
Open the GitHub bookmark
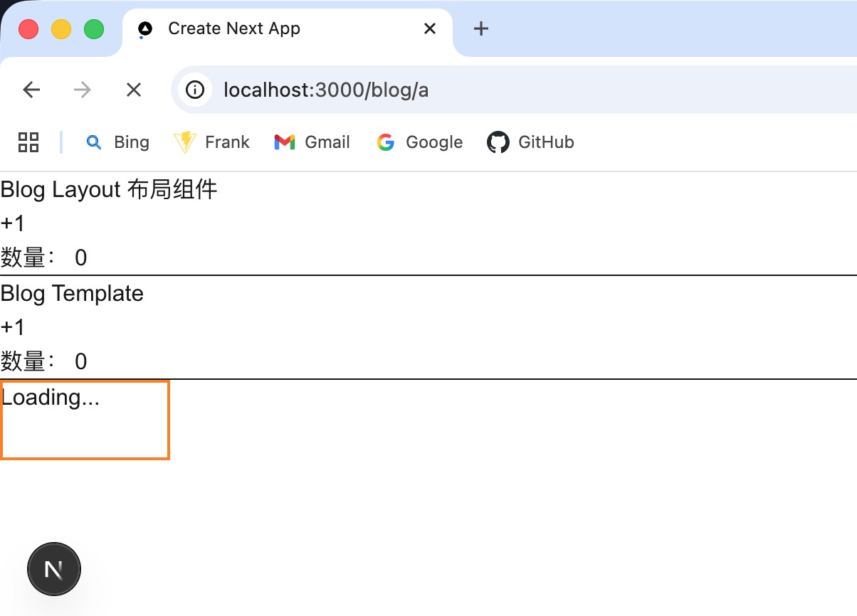click(x=530, y=142)
